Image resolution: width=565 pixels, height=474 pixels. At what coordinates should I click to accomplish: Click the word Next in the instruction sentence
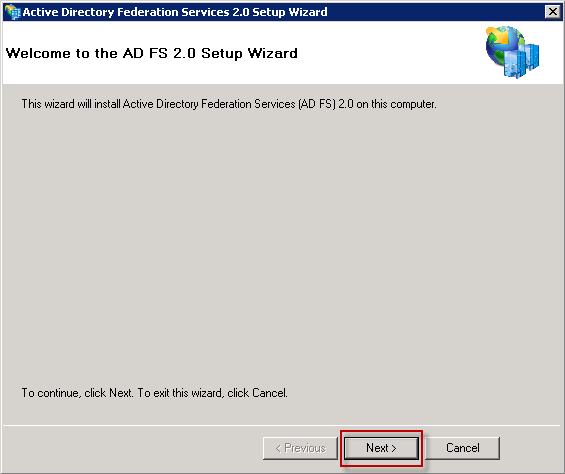(x=121, y=393)
